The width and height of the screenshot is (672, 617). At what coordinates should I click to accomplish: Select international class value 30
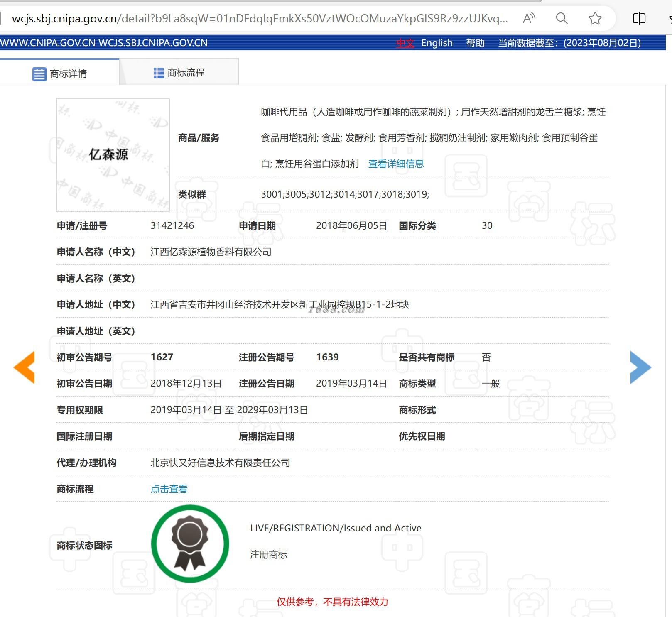pyautogui.click(x=487, y=225)
